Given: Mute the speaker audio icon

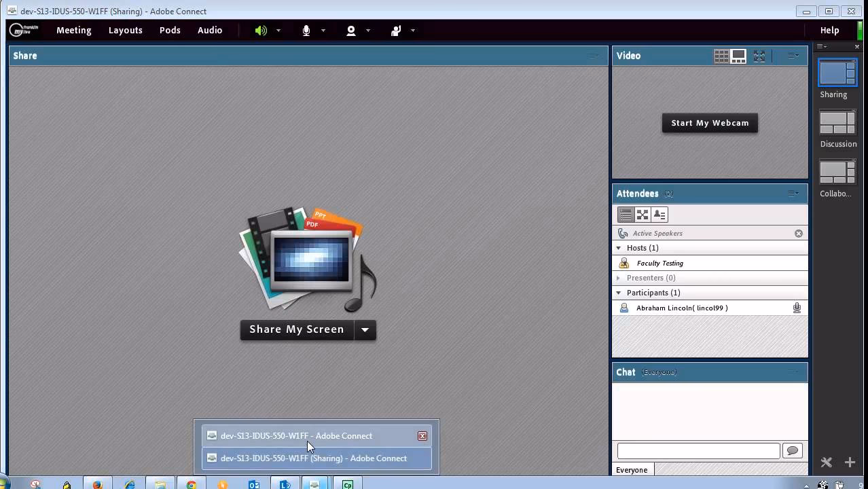Looking at the screenshot, I should pyautogui.click(x=261, y=31).
